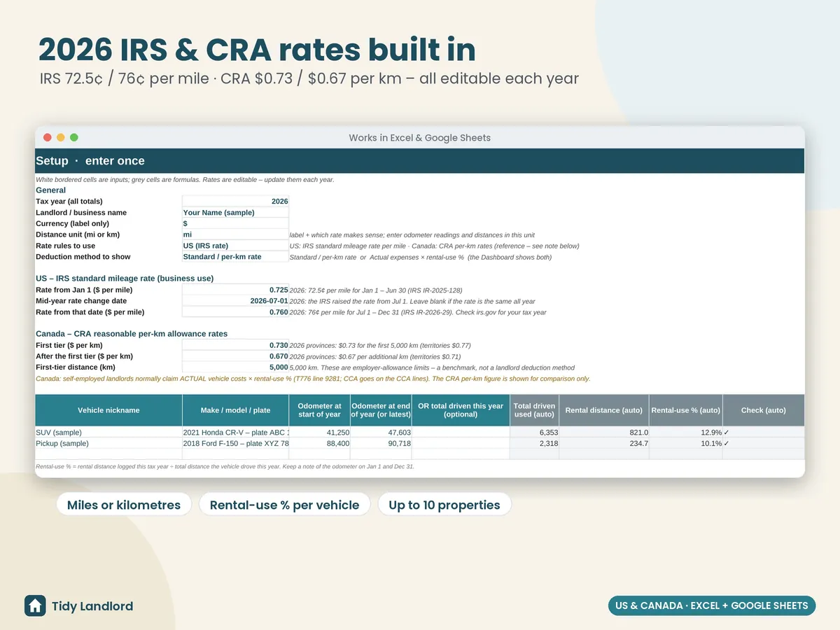This screenshot has height=630, width=840.
Task: Click the 'Rate rules to use' label
Action: point(65,246)
